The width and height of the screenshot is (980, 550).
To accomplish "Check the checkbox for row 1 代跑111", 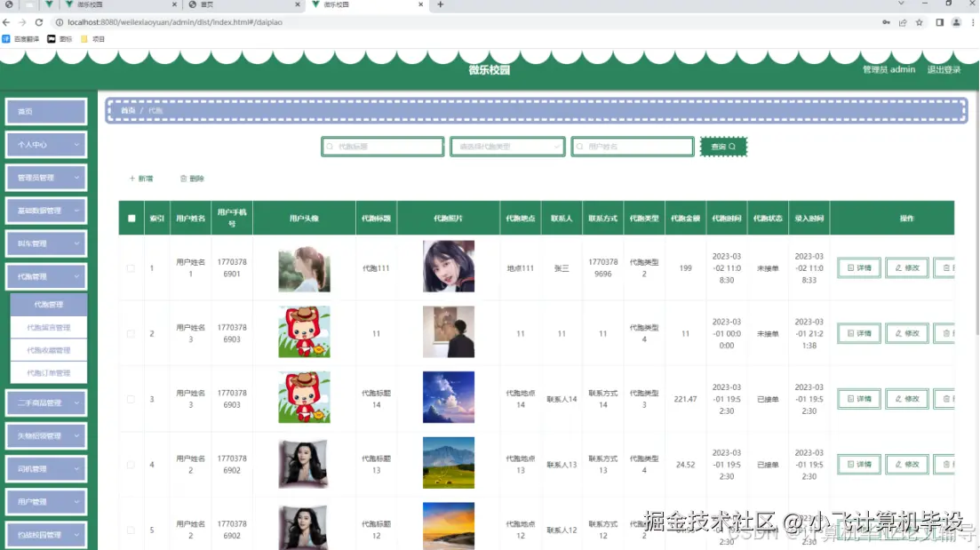I will pyautogui.click(x=131, y=268).
